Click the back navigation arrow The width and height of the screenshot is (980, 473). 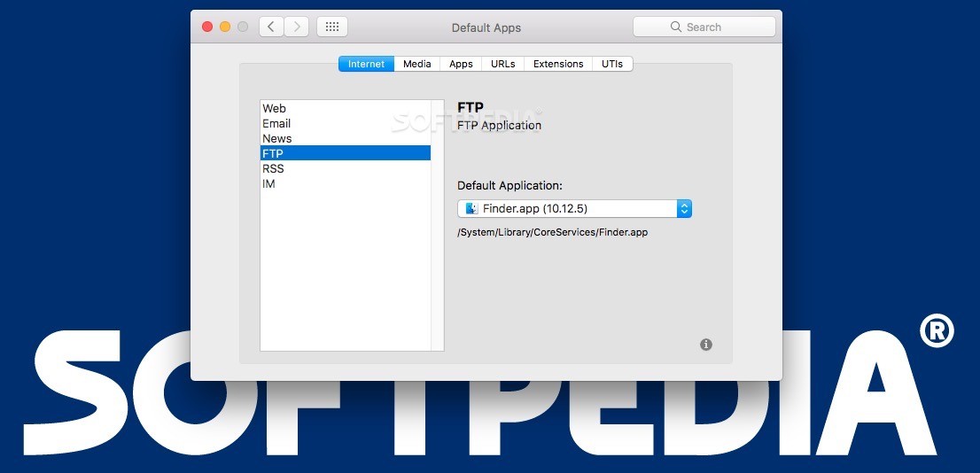click(271, 27)
